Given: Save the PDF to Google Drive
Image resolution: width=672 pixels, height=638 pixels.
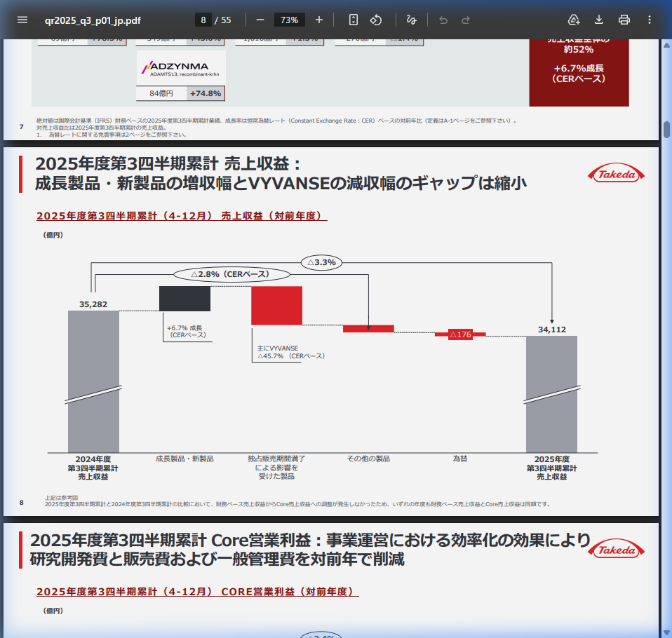Looking at the screenshot, I should tap(573, 20).
